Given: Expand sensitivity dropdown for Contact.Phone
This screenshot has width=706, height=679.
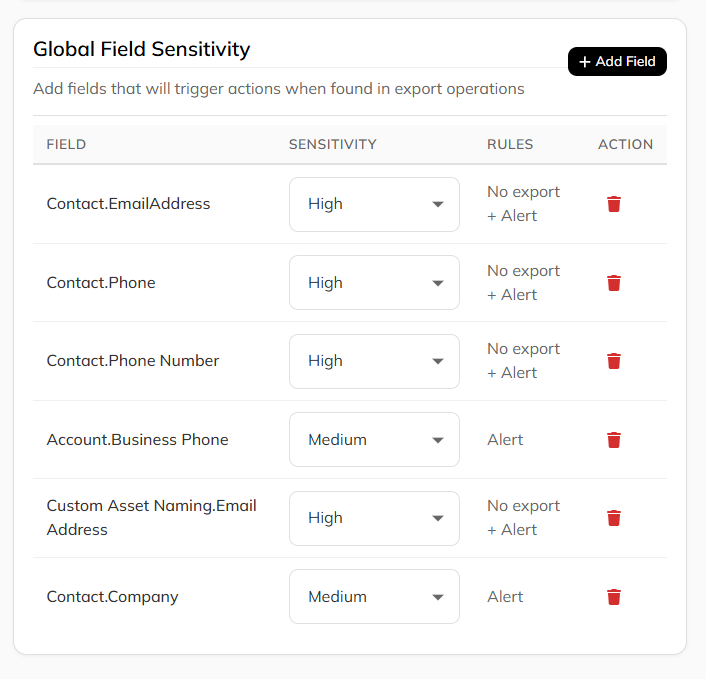Looking at the screenshot, I should pos(374,283).
